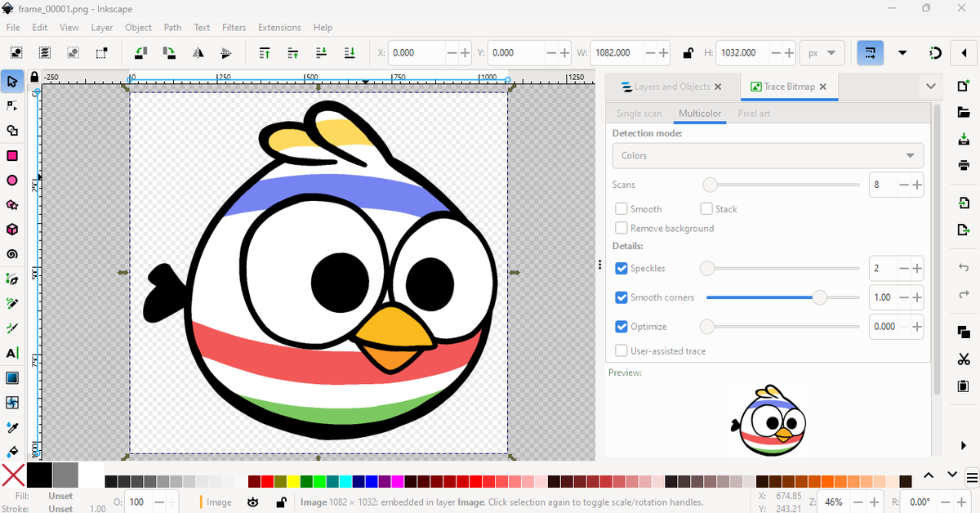
Task: Select the Pen Bezier tool
Action: point(12,279)
